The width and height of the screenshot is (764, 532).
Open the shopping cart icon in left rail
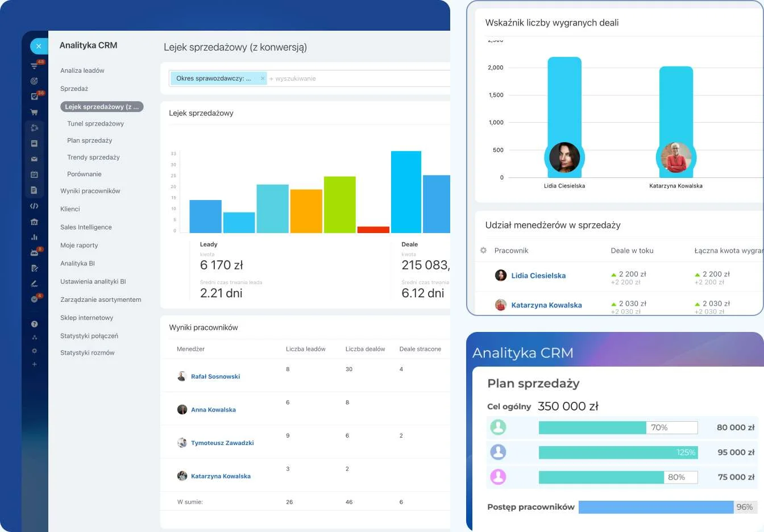(x=34, y=112)
